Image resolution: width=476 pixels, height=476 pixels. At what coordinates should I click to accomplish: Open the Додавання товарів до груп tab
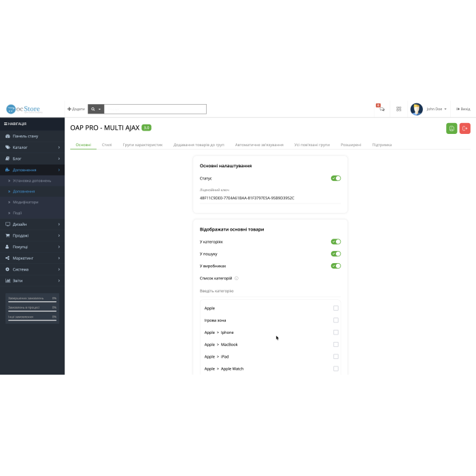pos(199,145)
